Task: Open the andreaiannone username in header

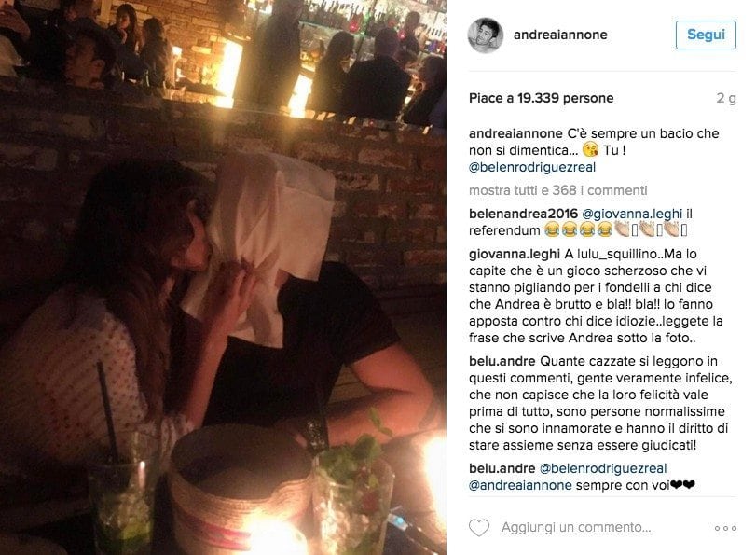Action: 560,35
